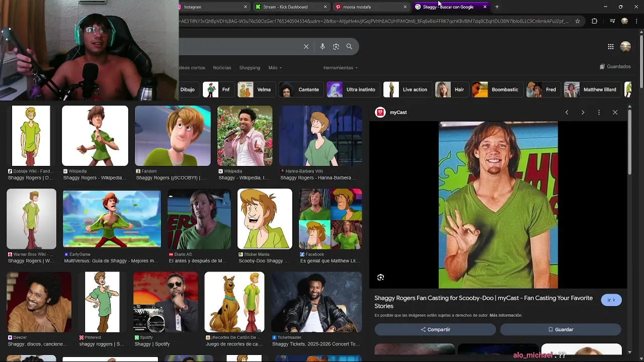This screenshot has width=644, height=362.
Task: Click the Compartir share button
Action: click(435, 329)
